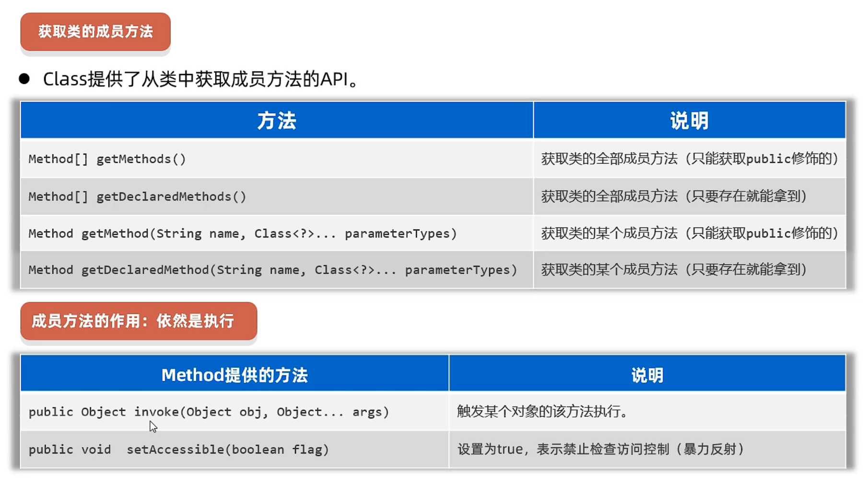Viewport: 868px width, 478px height.
Task: Click the description beside Method[] getMethods()
Action: (690, 159)
